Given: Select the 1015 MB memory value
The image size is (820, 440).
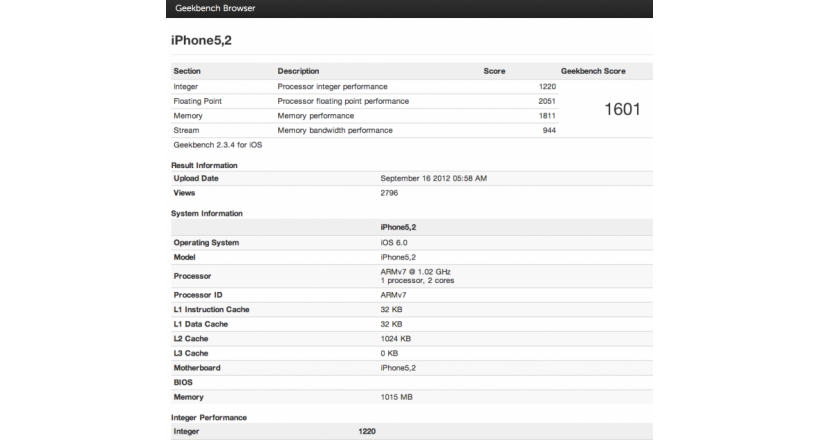Looking at the screenshot, I should pyautogui.click(x=396, y=398).
